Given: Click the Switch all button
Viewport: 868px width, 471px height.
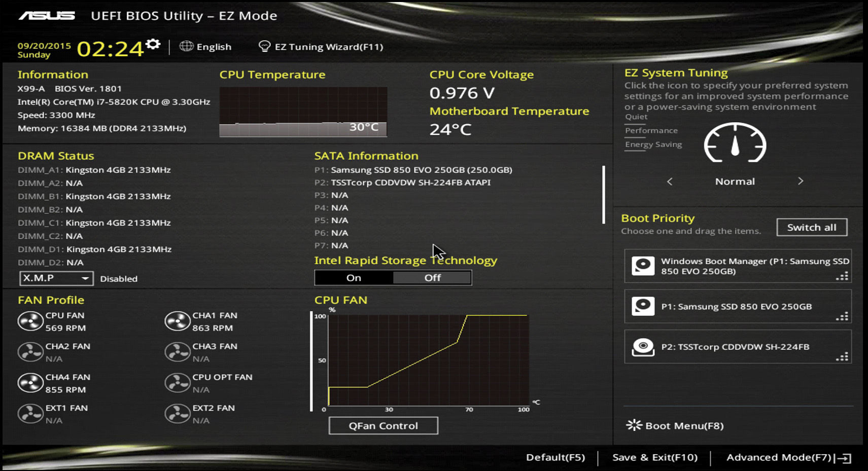Looking at the screenshot, I should coord(812,227).
